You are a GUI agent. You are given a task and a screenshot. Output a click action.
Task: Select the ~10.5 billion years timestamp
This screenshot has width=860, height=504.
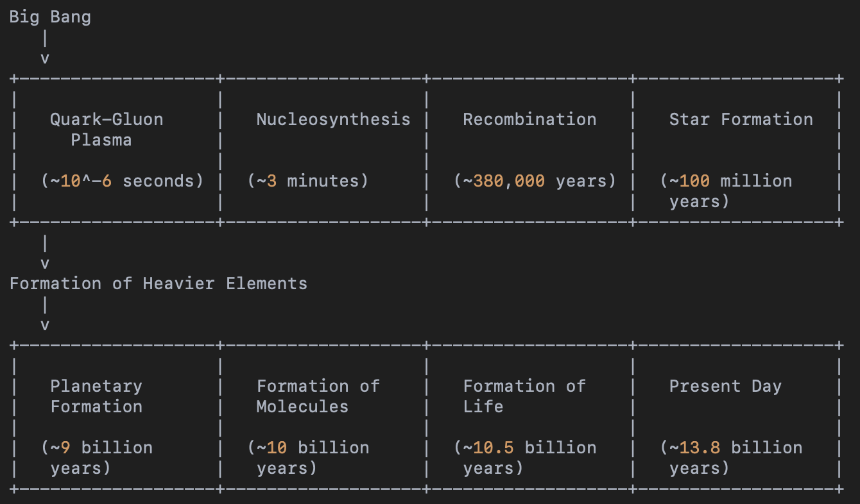(525, 457)
